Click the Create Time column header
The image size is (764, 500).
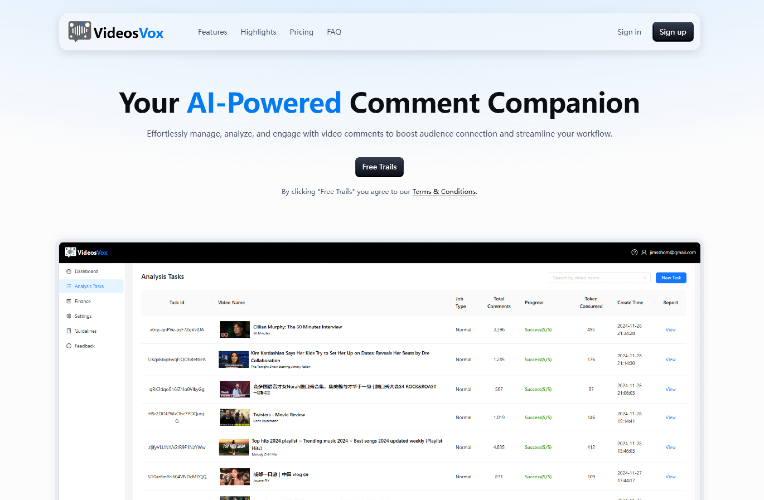630,303
